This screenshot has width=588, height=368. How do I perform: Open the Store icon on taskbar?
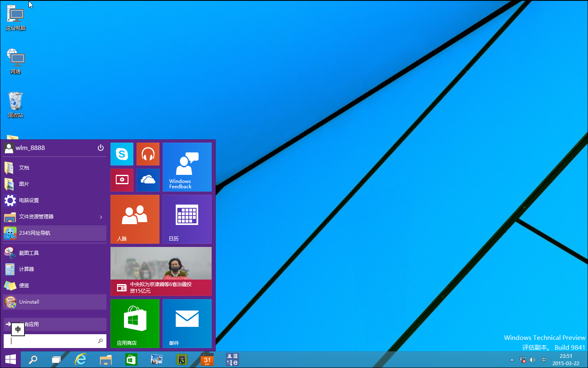point(131,359)
